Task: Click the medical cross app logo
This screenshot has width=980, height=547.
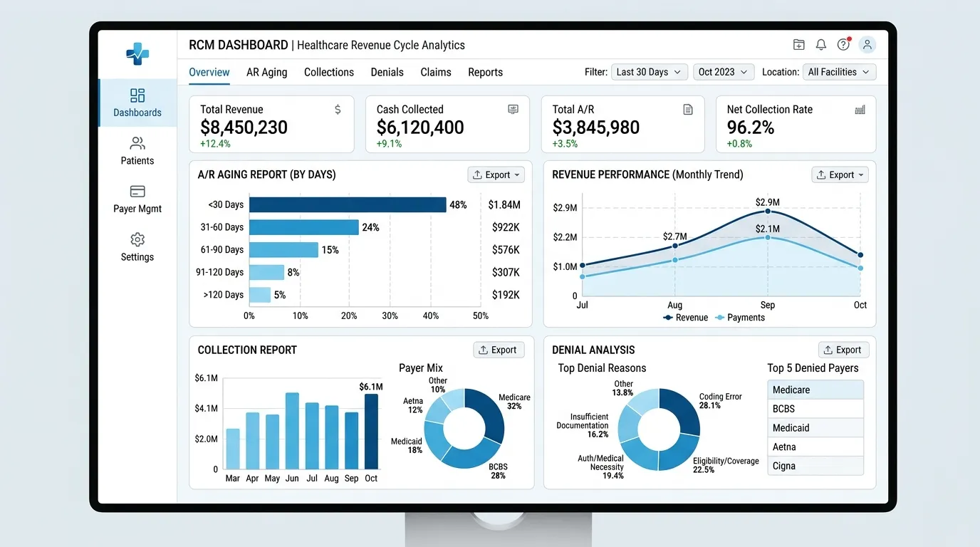Action: pos(137,53)
